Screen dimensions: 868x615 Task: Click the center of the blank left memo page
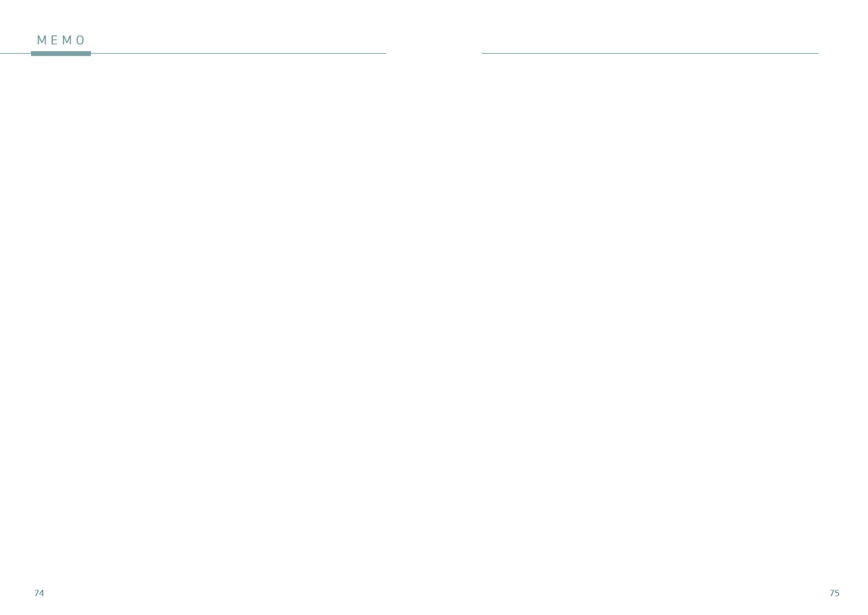[x=207, y=317]
